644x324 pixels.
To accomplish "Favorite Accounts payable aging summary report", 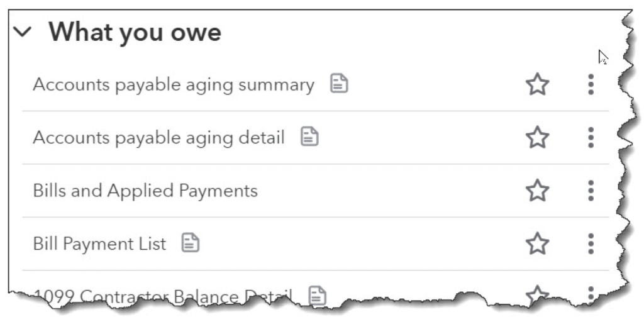I will 537,84.
